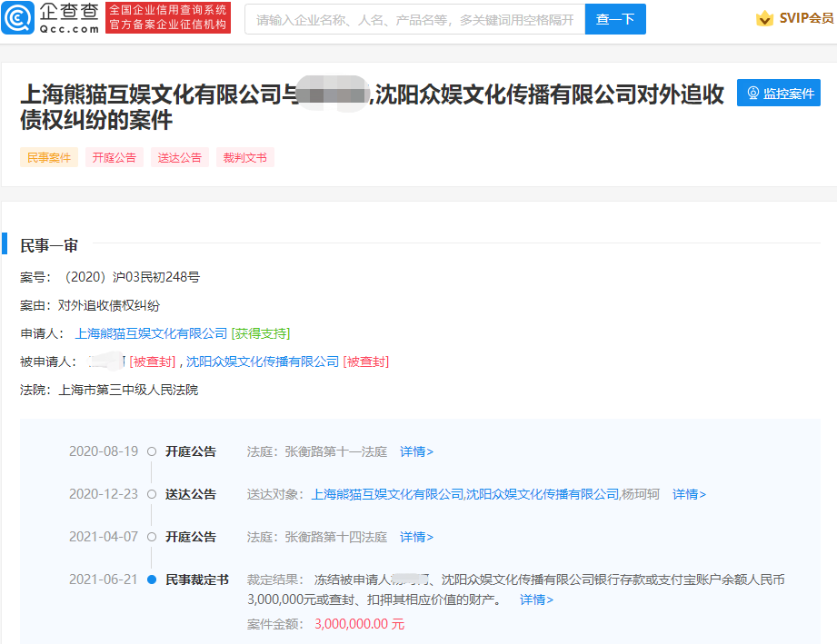Image resolution: width=837 pixels, height=644 pixels.
Task: Open applicant link 上海熊猫互娱文化有限公司 in 申请人 row
Action: (151, 333)
